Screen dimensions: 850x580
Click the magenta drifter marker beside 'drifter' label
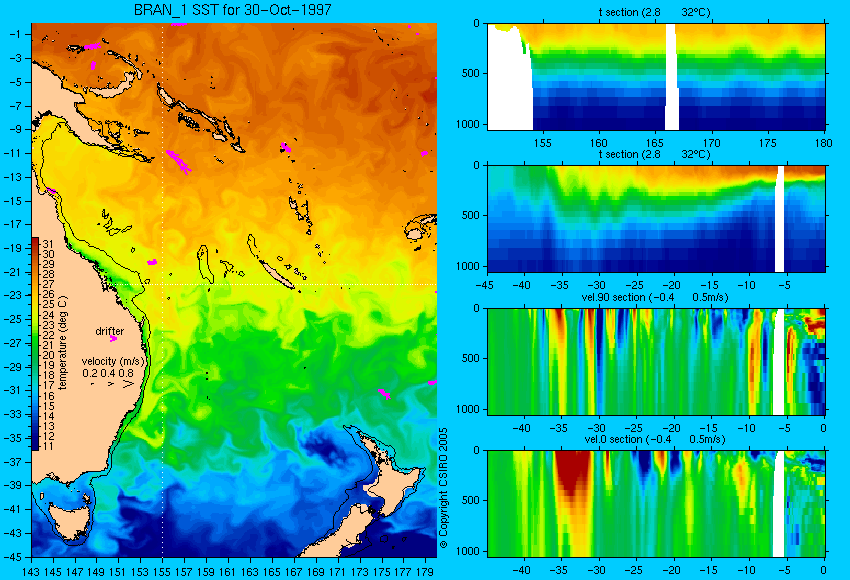(113, 339)
